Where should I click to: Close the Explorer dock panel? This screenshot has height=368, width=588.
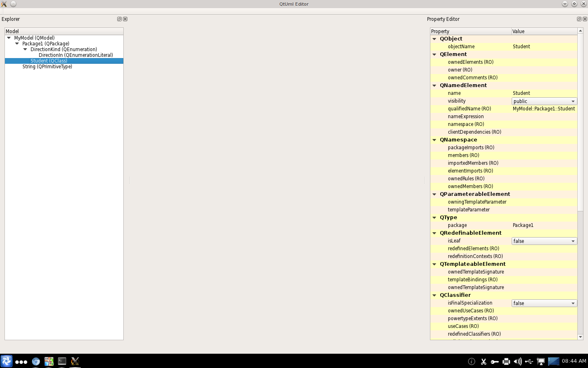[125, 19]
